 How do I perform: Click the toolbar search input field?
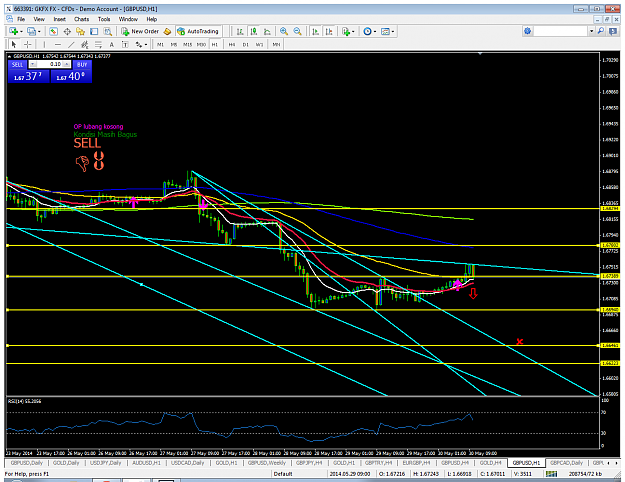tap(561, 31)
